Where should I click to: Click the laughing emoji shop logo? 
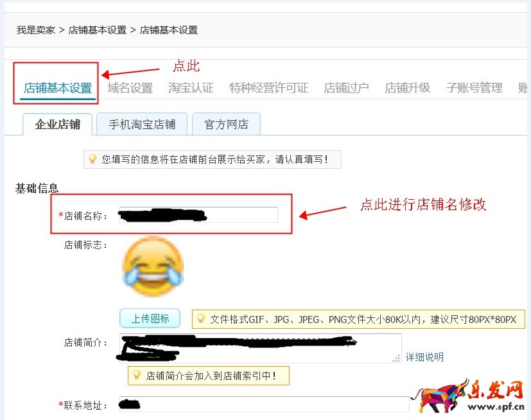[x=153, y=267]
